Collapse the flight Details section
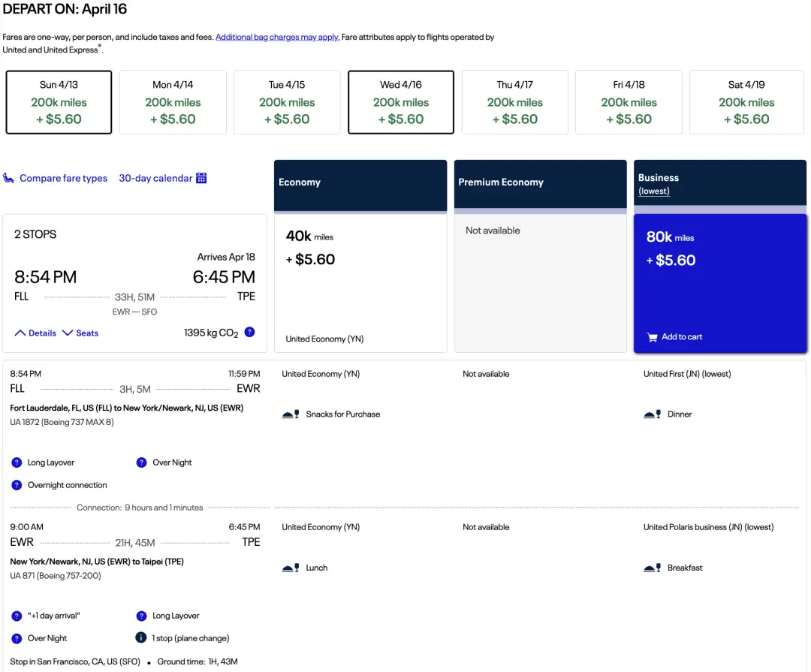Viewport: 811px width, 672px height. tap(35, 333)
